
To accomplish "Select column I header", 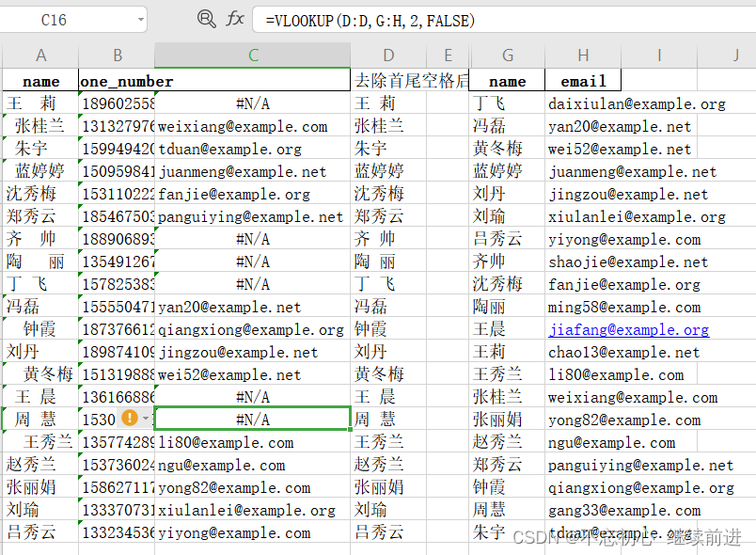I will (x=659, y=55).
